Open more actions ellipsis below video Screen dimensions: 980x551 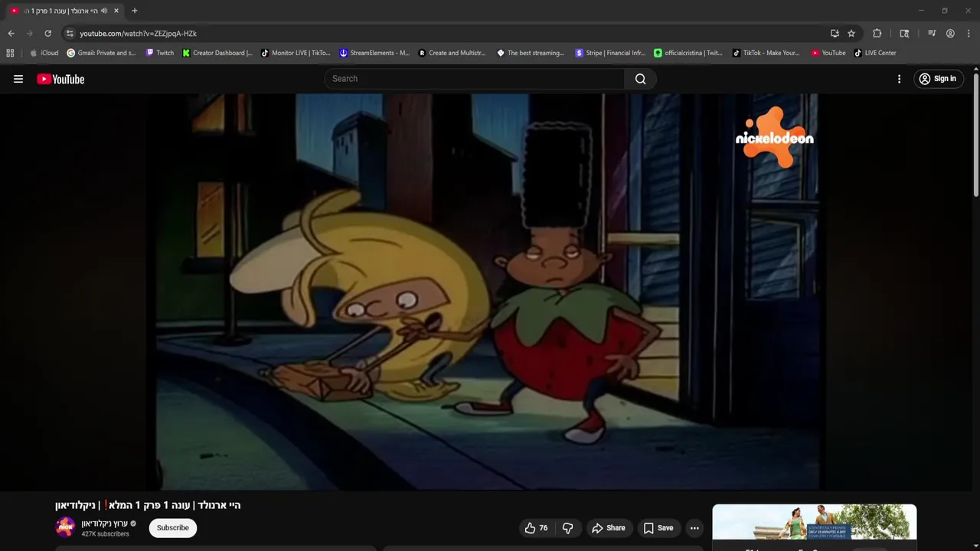pyautogui.click(x=694, y=528)
